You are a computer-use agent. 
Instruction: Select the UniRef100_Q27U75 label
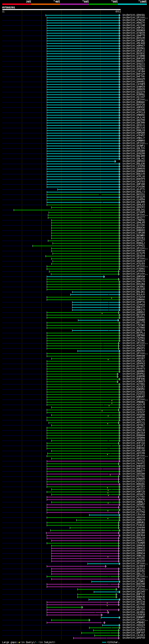click(133, 253)
